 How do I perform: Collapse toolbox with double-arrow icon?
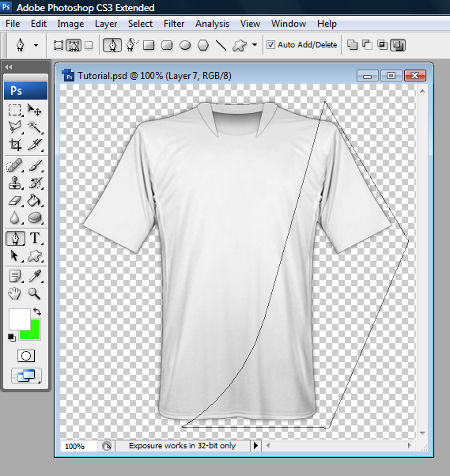9,67
